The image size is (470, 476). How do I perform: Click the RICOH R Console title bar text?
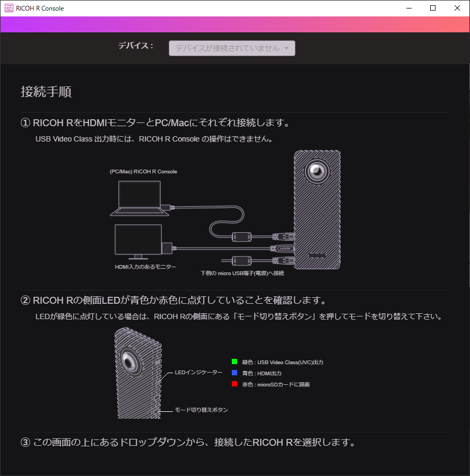click(40, 8)
